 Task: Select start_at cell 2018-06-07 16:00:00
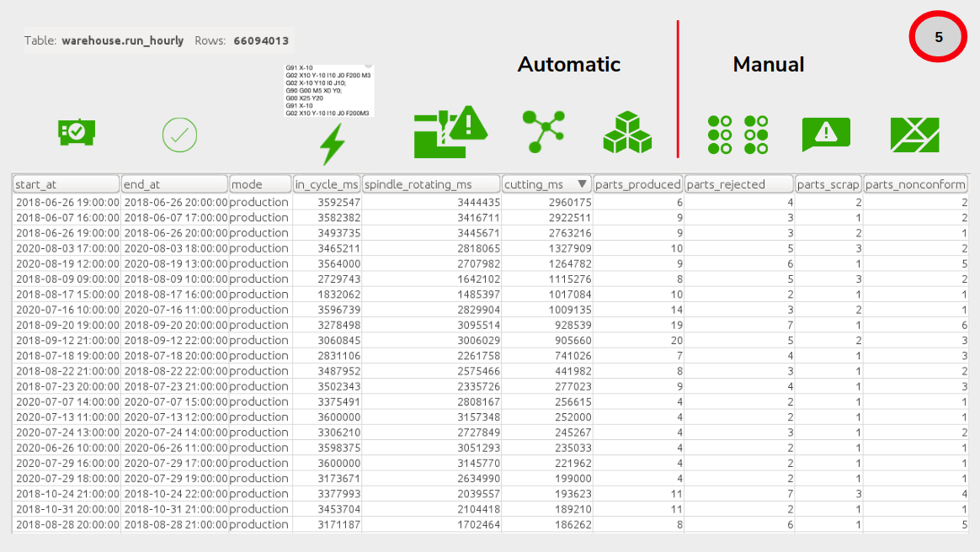click(67, 217)
